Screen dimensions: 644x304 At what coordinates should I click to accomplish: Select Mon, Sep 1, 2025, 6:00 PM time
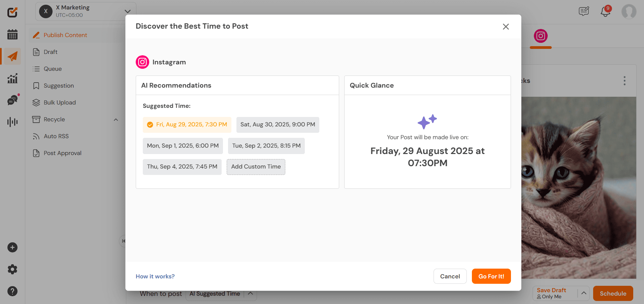[183, 146]
